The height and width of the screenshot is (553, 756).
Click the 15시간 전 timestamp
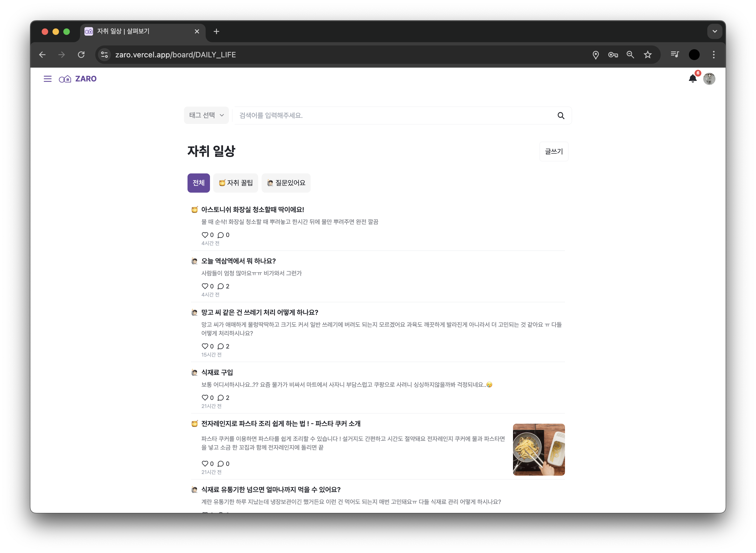click(211, 354)
